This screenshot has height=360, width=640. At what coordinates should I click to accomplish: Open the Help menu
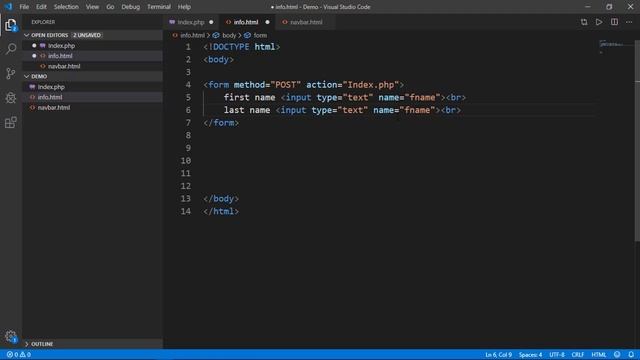[x=184, y=7]
